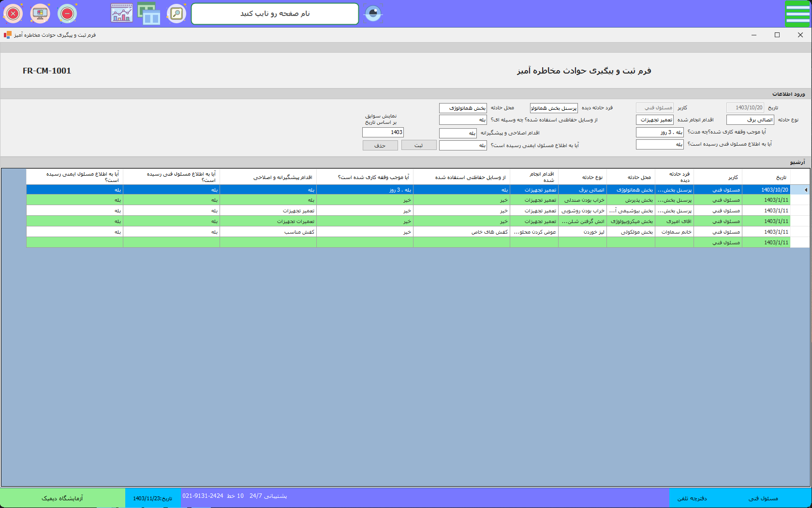Screen dimensions: 812x508
Task: Click cell بخش پذیرش in the grid
Action: click(x=631, y=200)
